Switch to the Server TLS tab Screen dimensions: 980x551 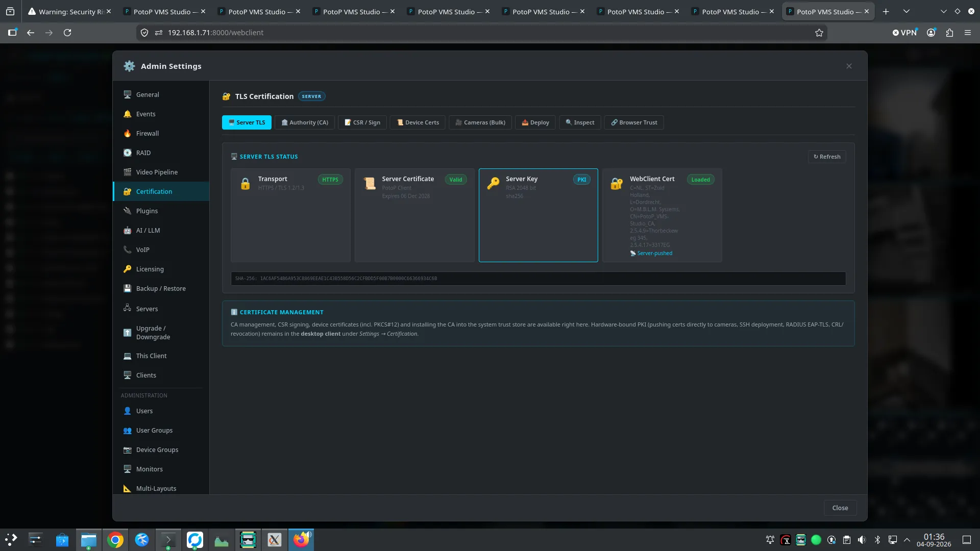point(247,122)
